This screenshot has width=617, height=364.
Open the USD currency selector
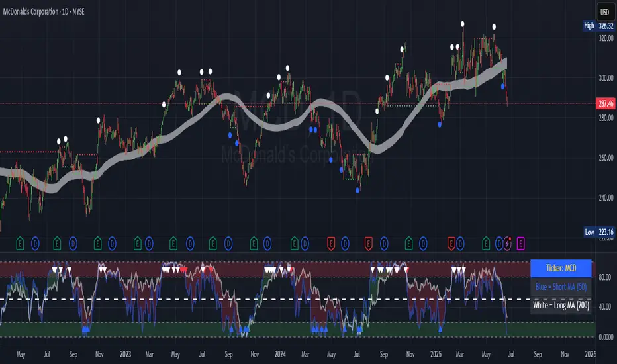coord(604,12)
